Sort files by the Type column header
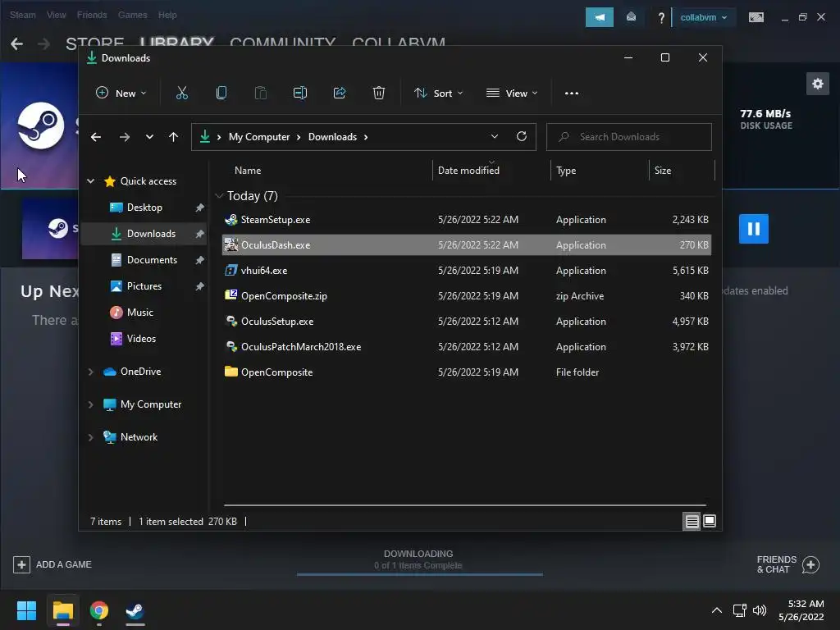 coord(566,171)
